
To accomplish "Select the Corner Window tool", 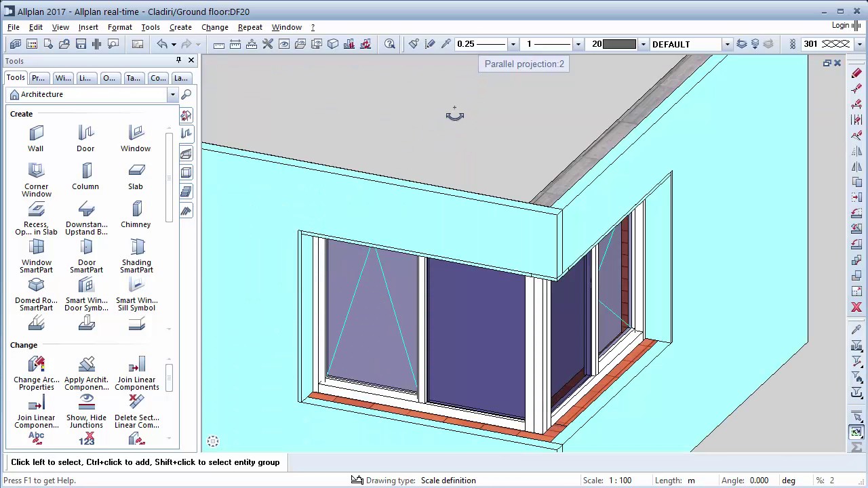I will [x=36, y=180].
